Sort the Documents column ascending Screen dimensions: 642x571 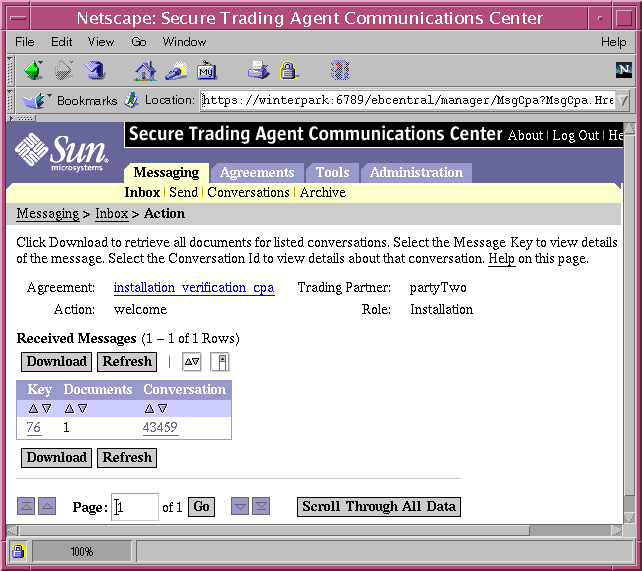click(x=69, y=409)
